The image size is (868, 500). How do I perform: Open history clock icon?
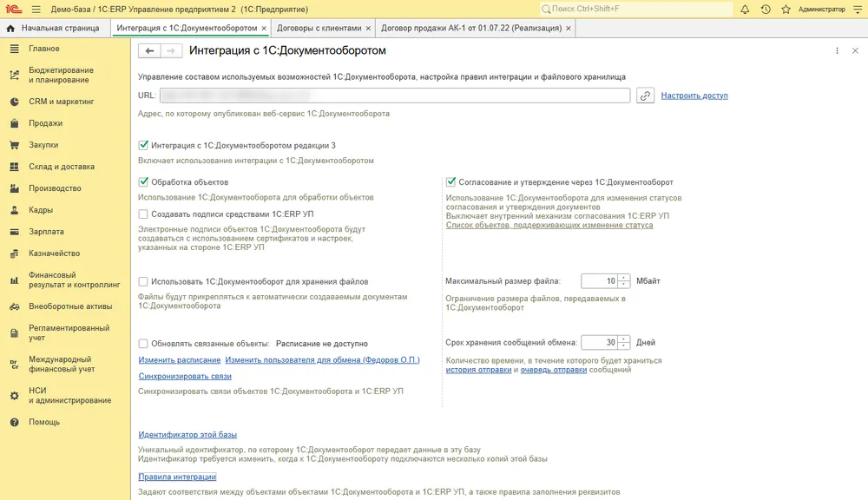pyautogui.click(x=766, y=9)
